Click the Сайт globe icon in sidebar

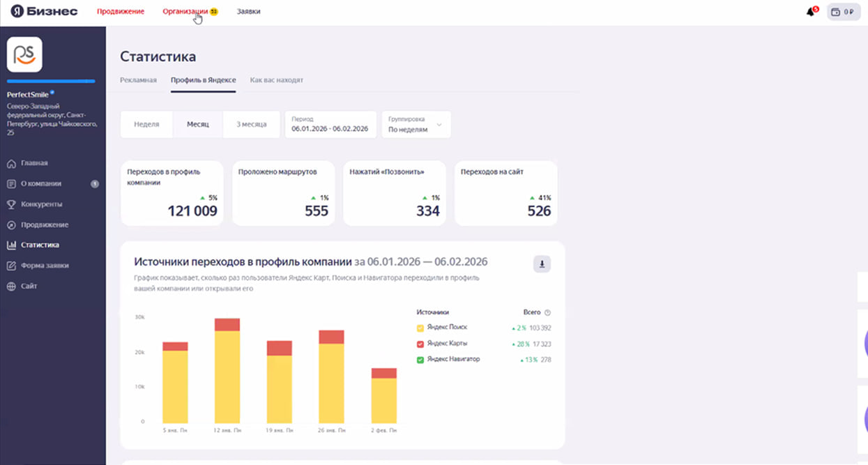coord(11,287)
